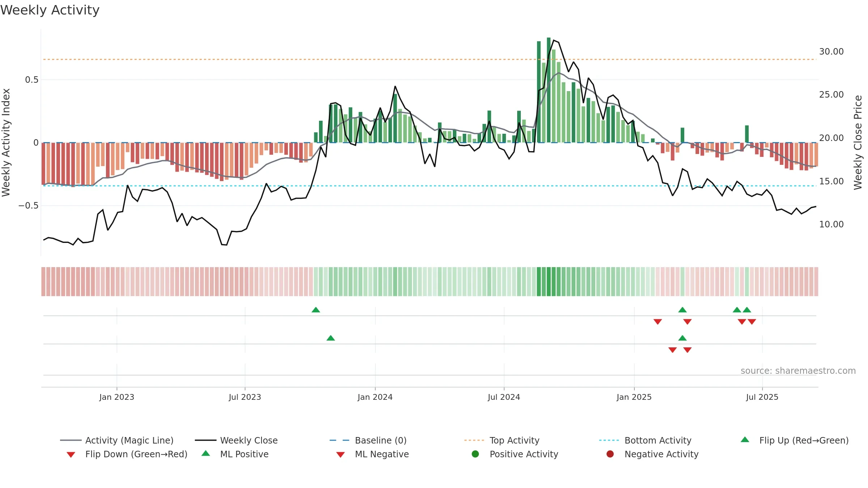Toggle Activity (Magic Line) legend entry

tap(117, 440)
